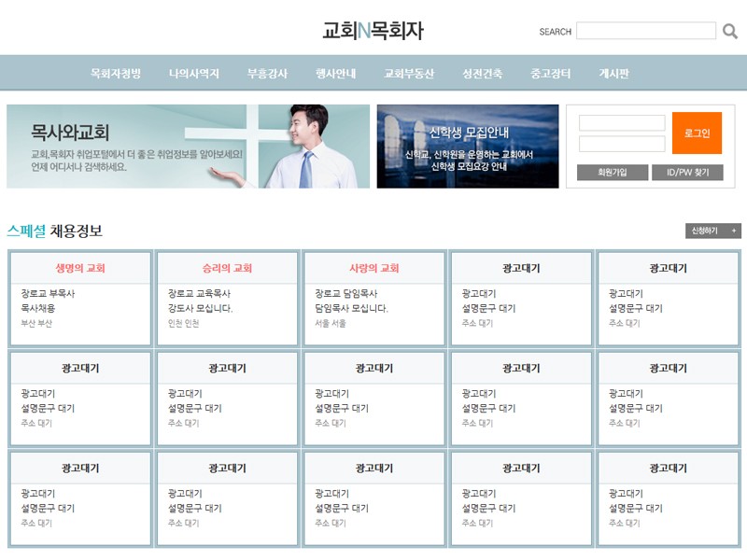Open the 사랑의 교회 listing title
Viewport: 747px width, 560px height.
[x=374, y=268]
